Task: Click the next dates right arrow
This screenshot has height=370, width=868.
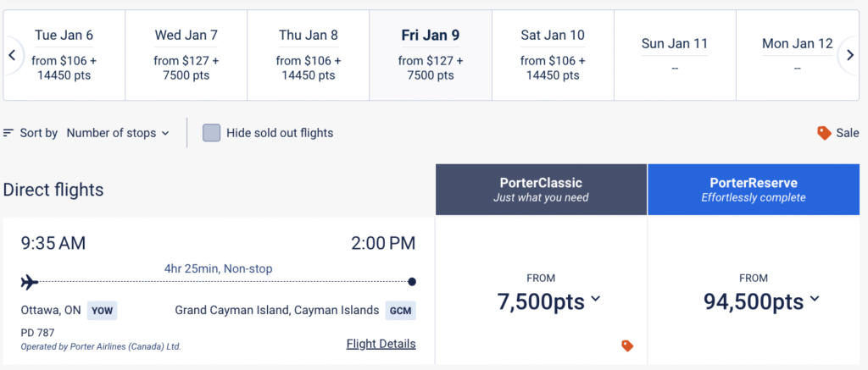Action: click(849, 55)
